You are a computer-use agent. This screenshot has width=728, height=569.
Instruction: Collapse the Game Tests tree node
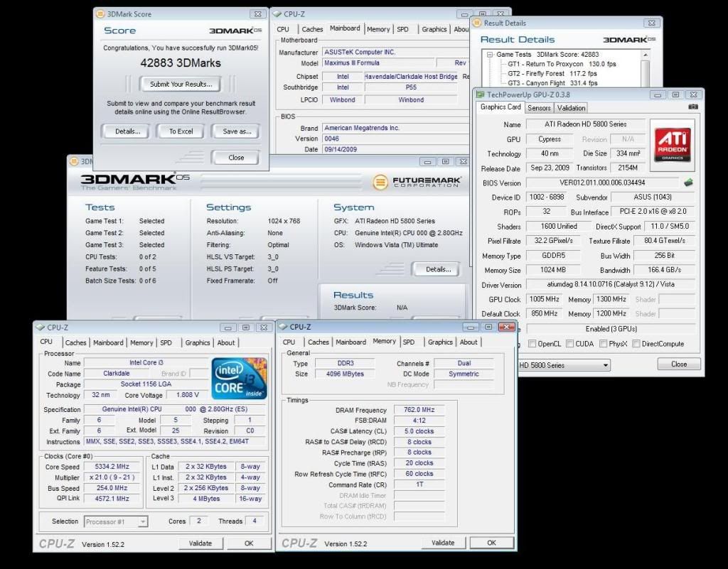(x=489, y=55)
